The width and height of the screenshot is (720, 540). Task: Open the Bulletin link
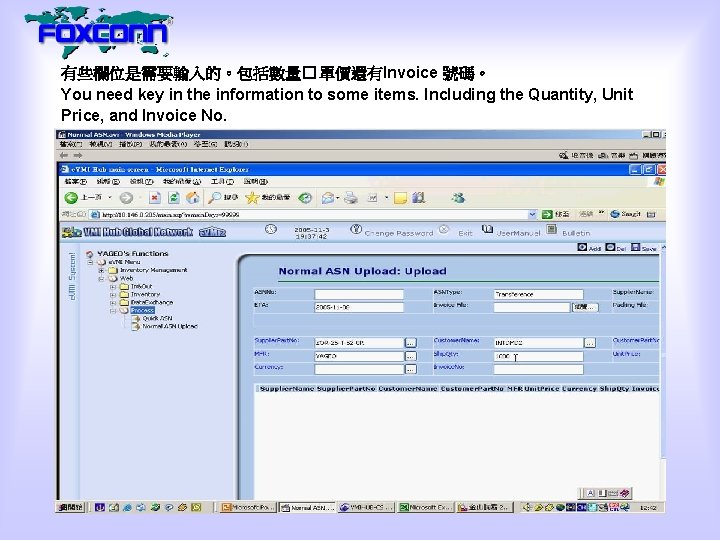pos(576,233)
